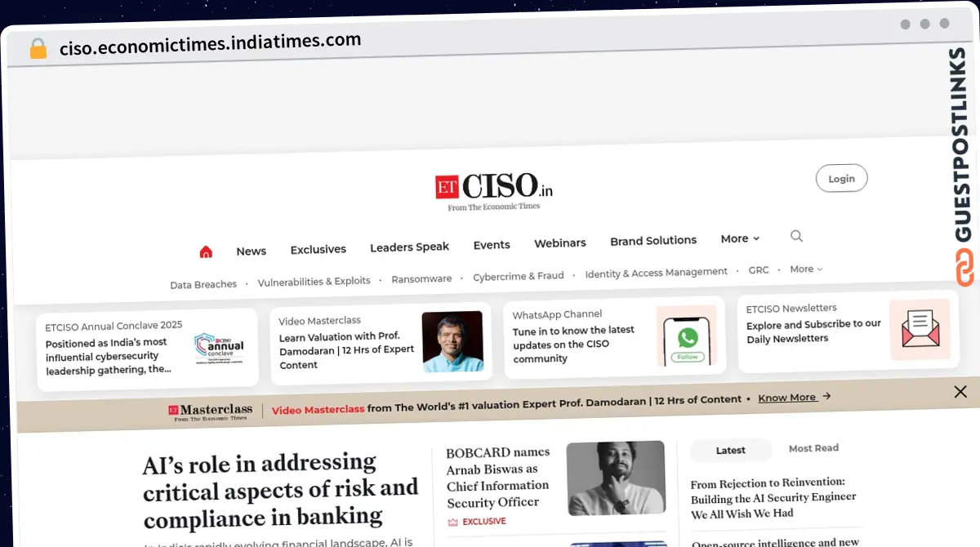The image size is (980, 547).
Task: Open ETCISO Newsletters card text
Action: tap(813, 331)
